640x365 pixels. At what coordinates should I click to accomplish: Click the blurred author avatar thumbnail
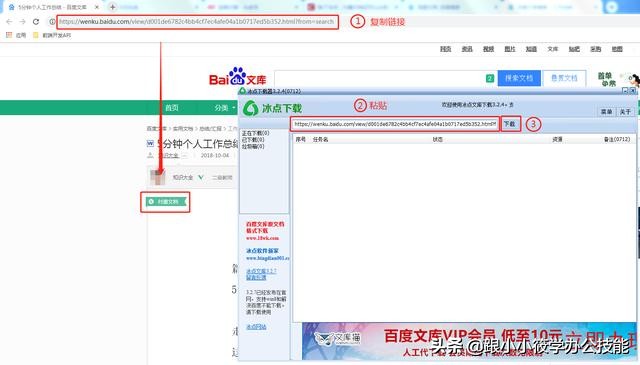coord(158,177)
